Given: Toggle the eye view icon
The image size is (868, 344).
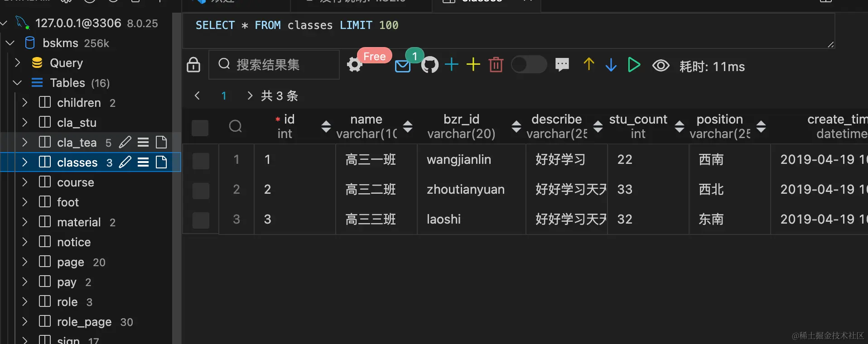Looking at the screenshot, I should [x=661, y=66].
